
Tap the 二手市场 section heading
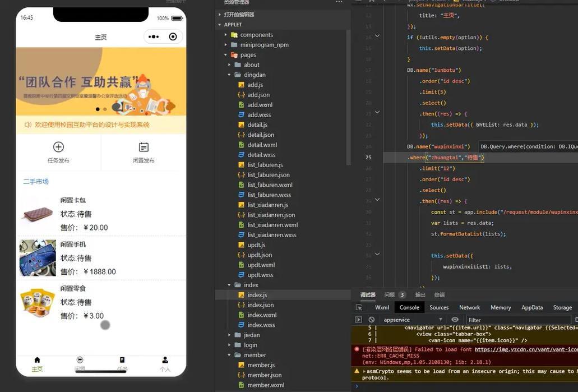(x=36, y=182)
